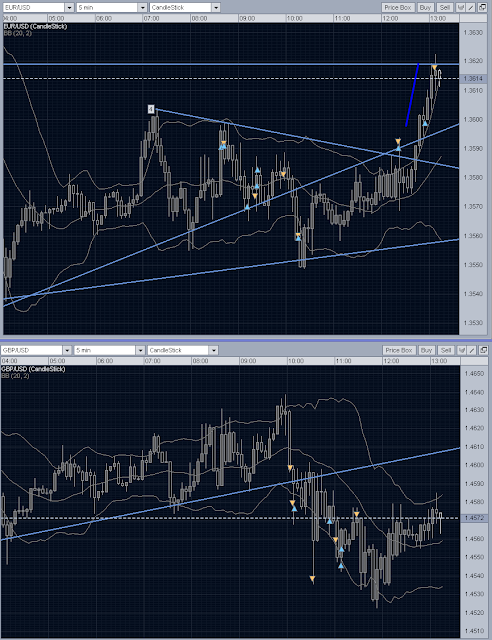This screenshot has width=492, height=640.
Task: Click the 1.4600 price axis label
Action: [x=474, y=465]
